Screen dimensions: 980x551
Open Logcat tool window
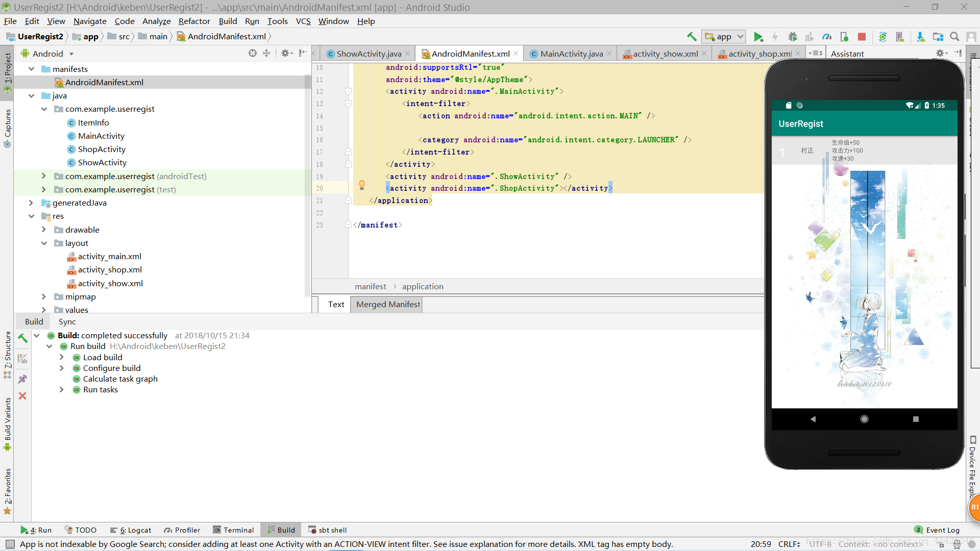click(131, 530)
